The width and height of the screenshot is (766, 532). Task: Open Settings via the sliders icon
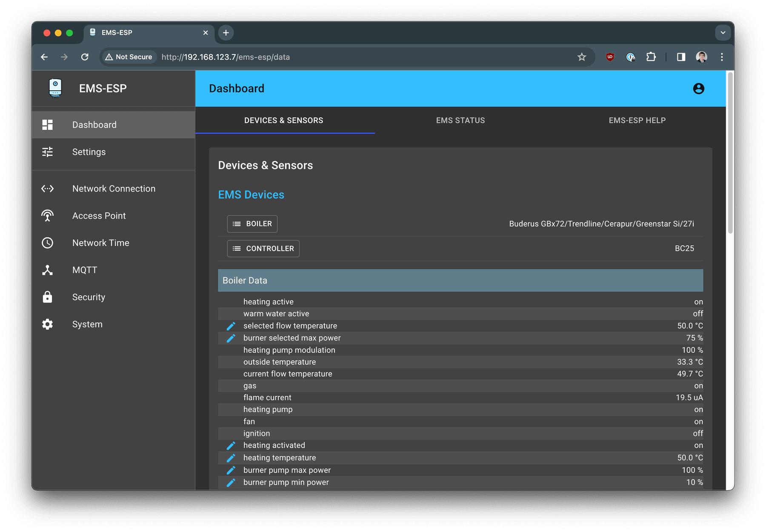click(x=47, y=152)
